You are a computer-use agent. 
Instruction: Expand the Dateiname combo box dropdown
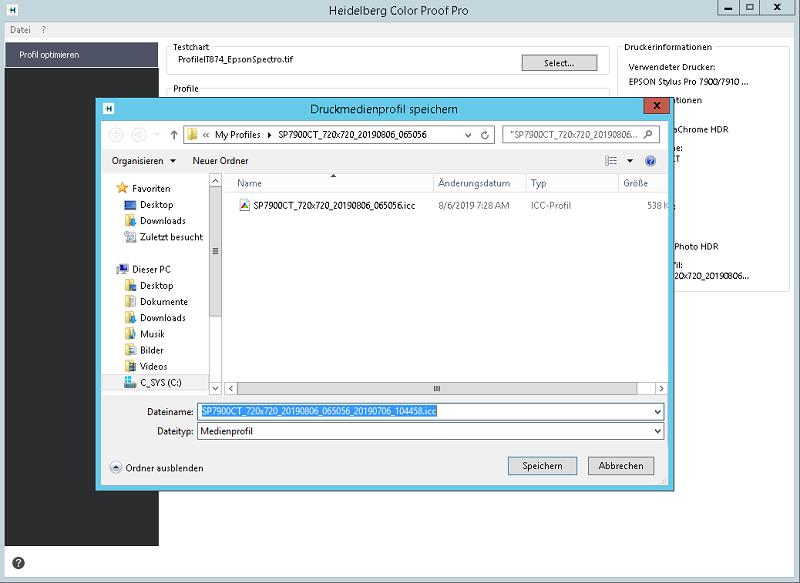(658, 411)
